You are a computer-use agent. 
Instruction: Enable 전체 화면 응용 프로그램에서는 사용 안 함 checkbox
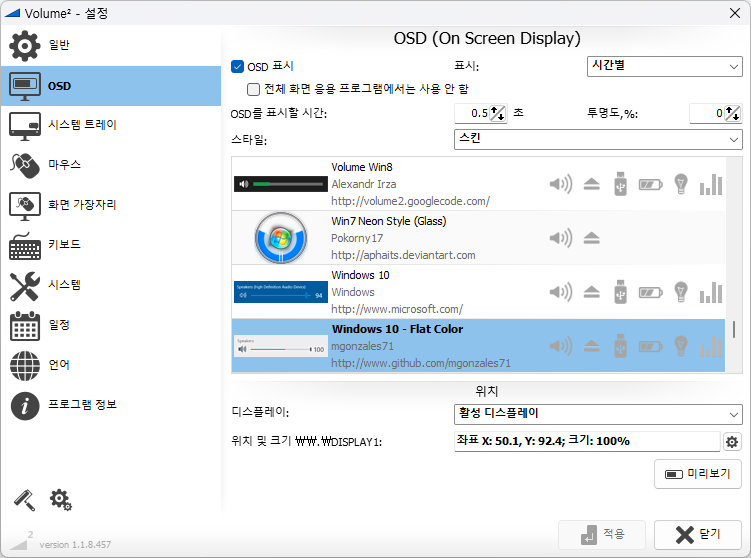[253, 89]
